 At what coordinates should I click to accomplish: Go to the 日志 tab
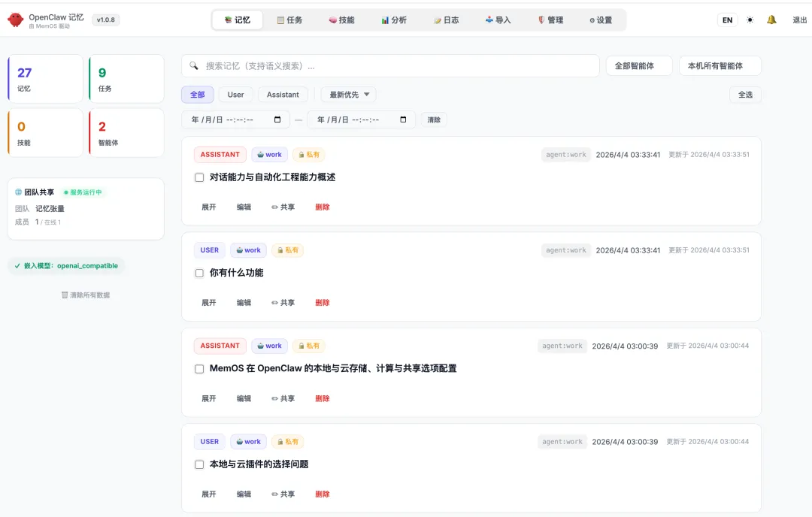(x=447, y=20)
